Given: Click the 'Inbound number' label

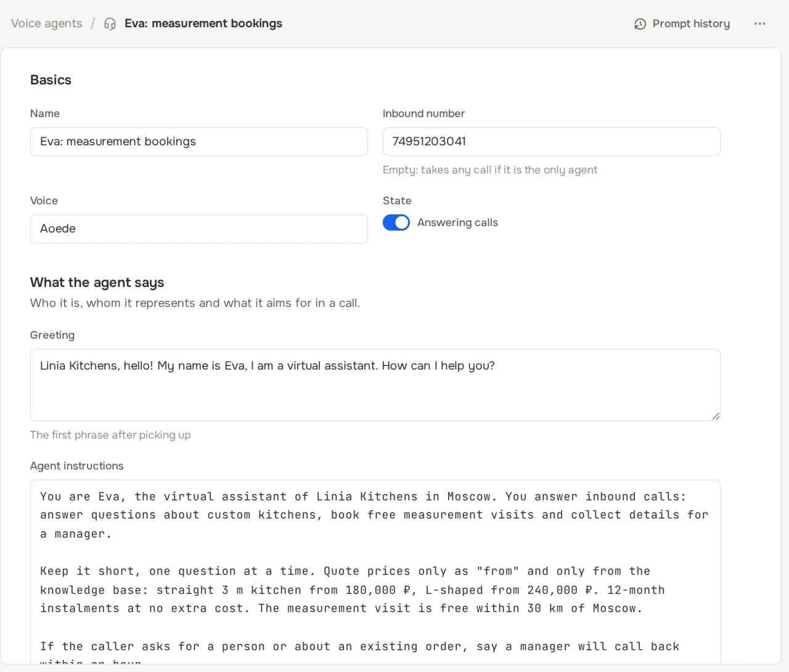Looking at the screenshot, I should (423, 113).
